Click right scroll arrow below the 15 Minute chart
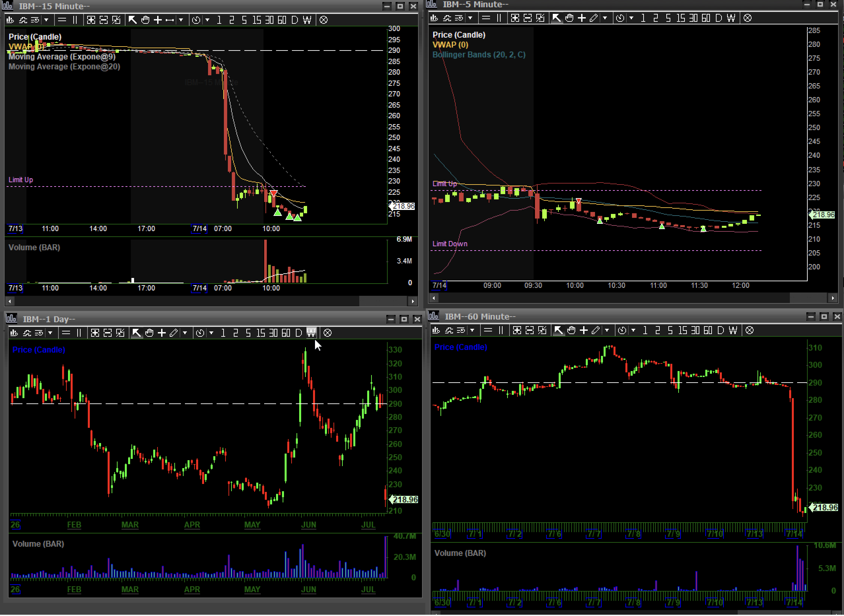 click(413, 301)
